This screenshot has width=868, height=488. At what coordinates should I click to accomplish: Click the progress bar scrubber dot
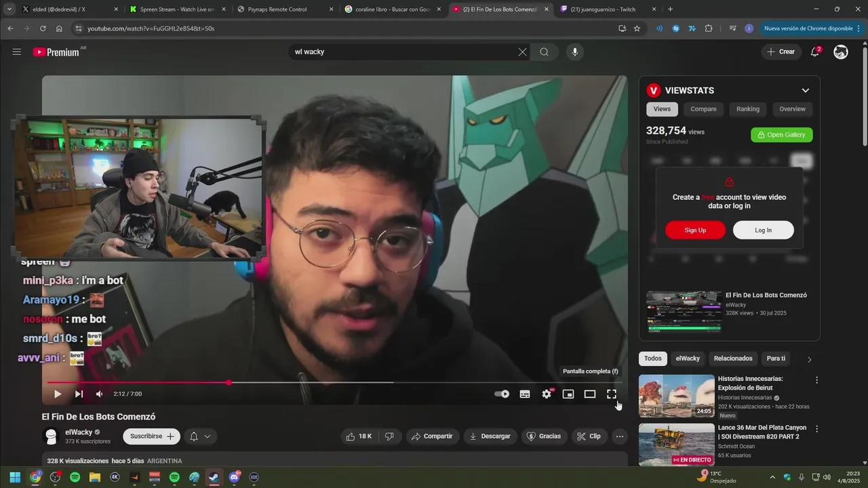tap(229, 383)
